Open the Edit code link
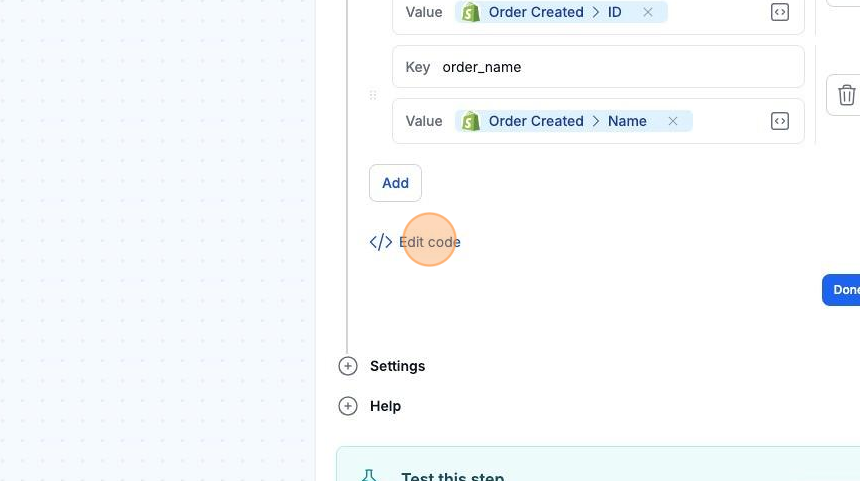860x481 pixels. click(429, 242)
